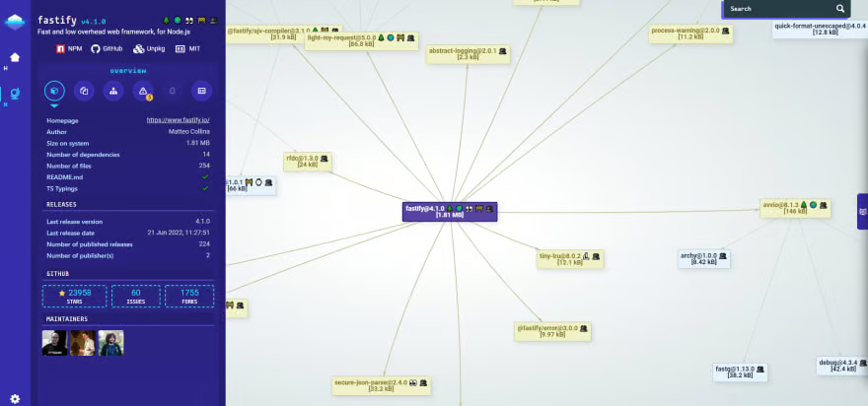Switch to the files tab icon
This screenshot has height=406, width=868.
[x=84, y=91]
